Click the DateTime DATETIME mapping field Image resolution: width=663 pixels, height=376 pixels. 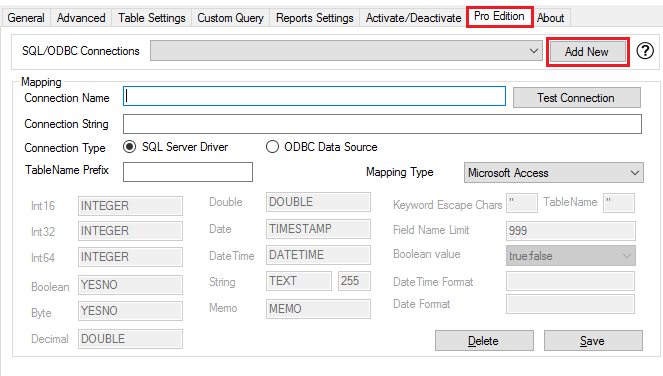(318, 255)
